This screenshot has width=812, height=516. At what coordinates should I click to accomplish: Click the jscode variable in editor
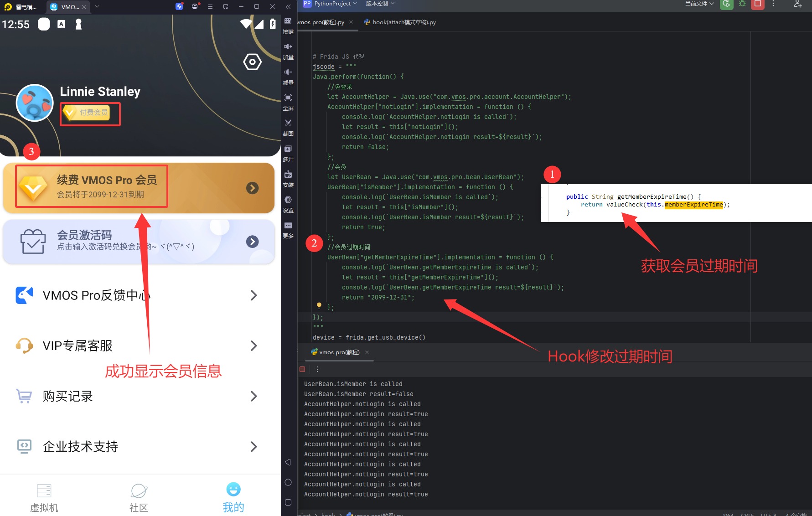coord(323,67)
